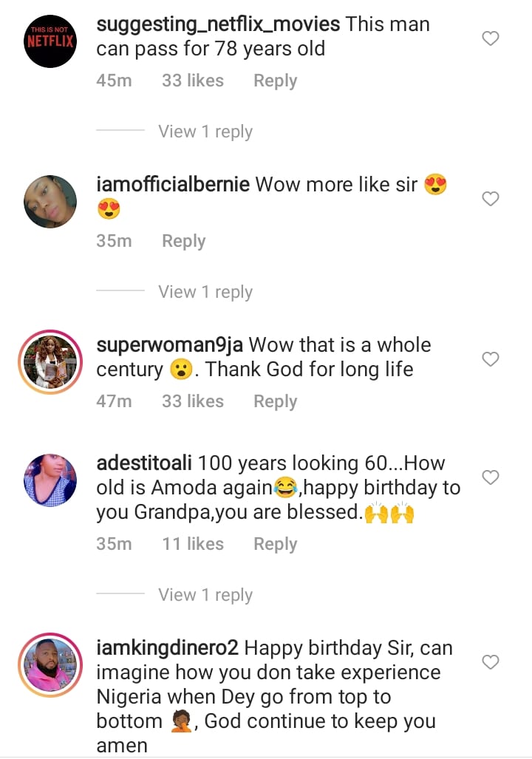This screenshot has height=759, width=532.
Task: Open the superwoman9ja username link
Action: tap(170, 345)
